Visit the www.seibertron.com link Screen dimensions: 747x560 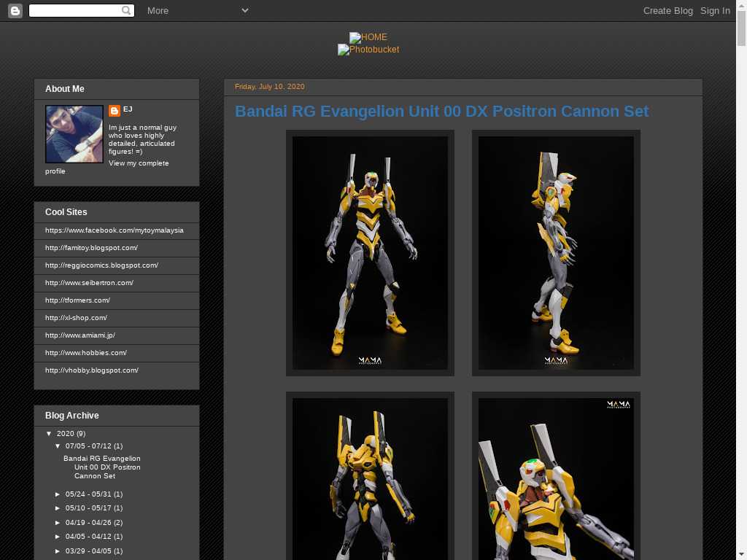pos(89,283)
